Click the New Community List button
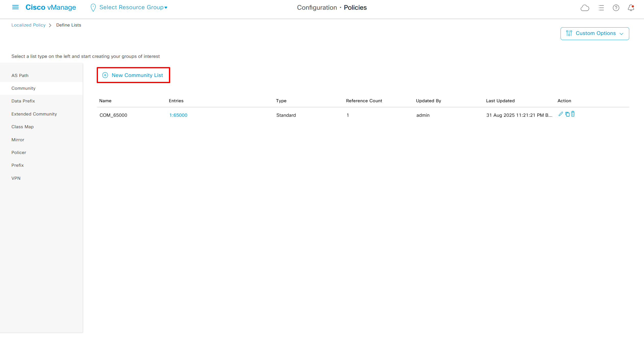Screen dimensions: 644x347 click(x=133, y=75)
